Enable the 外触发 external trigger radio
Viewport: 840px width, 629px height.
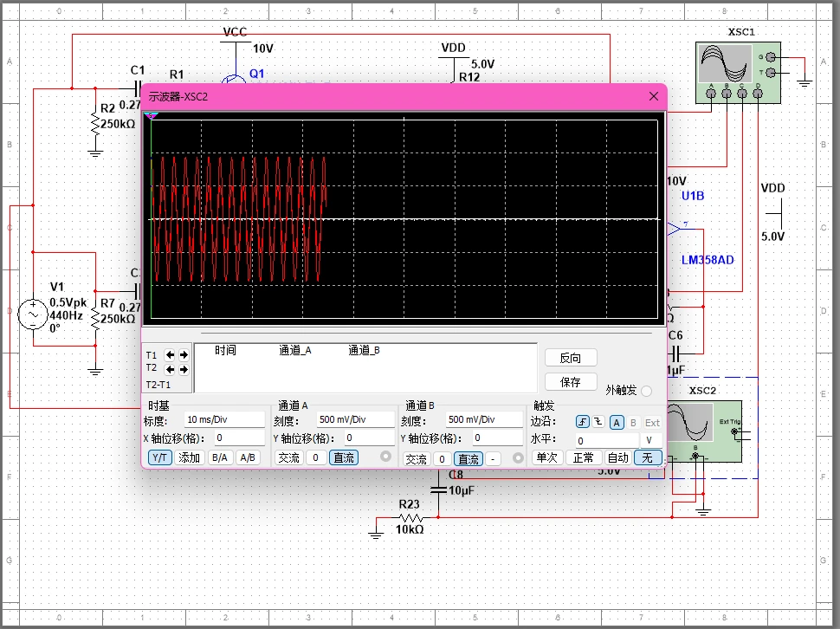tap(647, 391)
